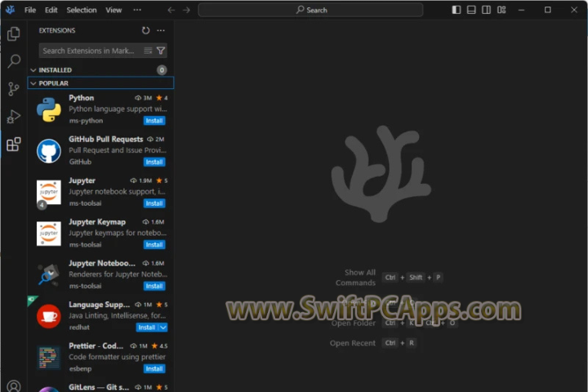Click Open Recent hint text
588x392 pixels.
[353, 343]
